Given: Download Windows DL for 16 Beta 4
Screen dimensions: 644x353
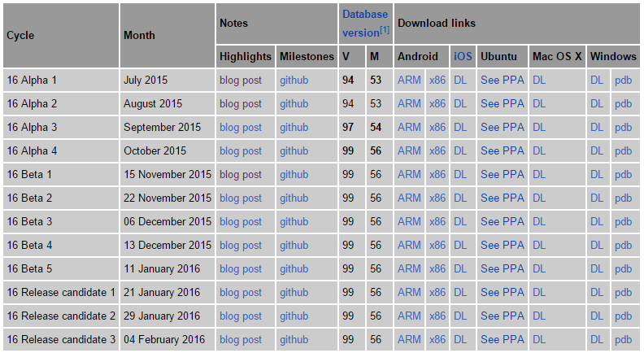Looking at the screenshot, I should point(597,246).
